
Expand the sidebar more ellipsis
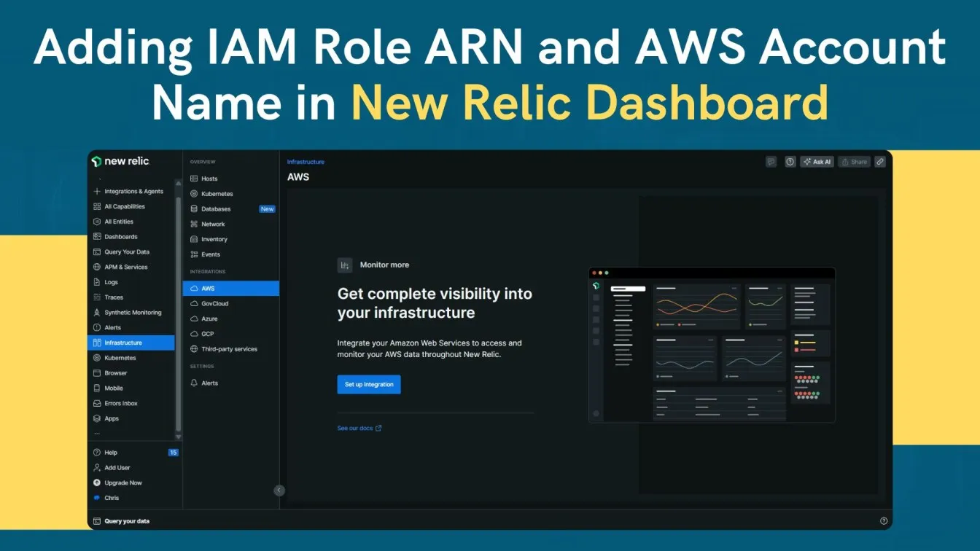tap(97, 434)
